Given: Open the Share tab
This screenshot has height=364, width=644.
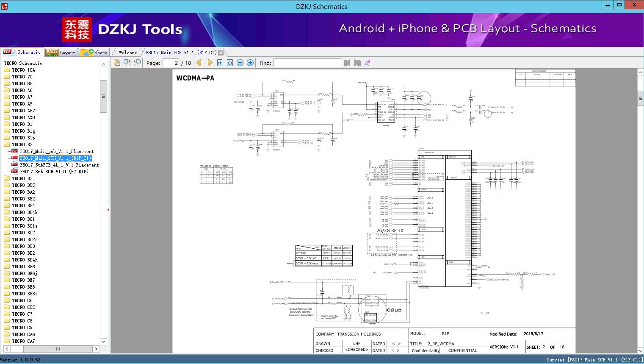Looking at the screenshot, I should (94, 53).
